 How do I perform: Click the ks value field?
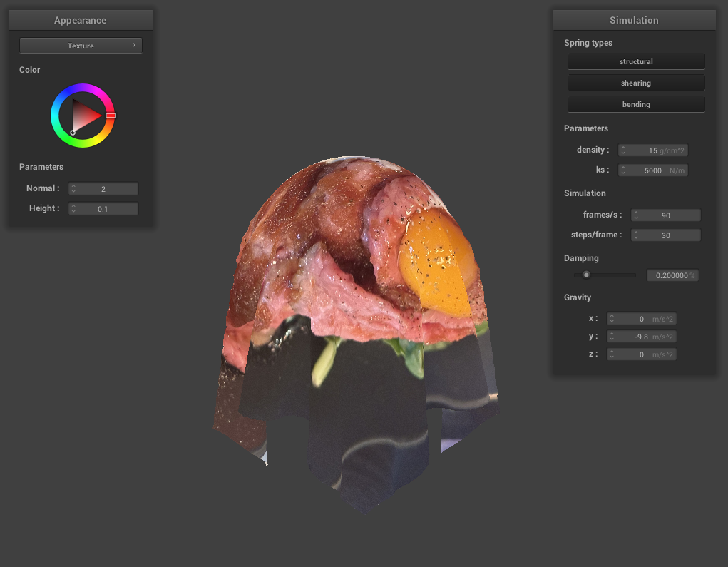(653, 170)
